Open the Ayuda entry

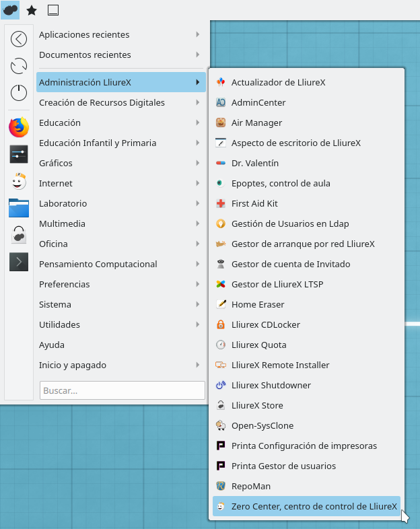point(53,345)
